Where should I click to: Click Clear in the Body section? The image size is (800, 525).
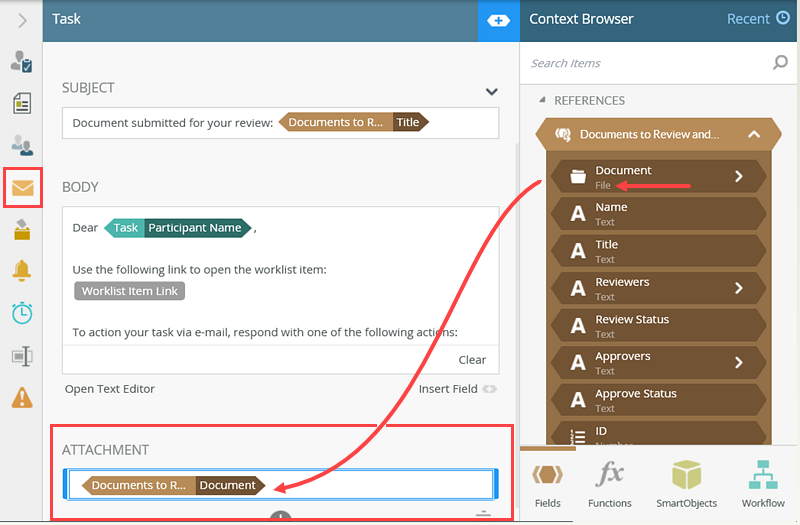pyautogui.click(x=472, y=360)
